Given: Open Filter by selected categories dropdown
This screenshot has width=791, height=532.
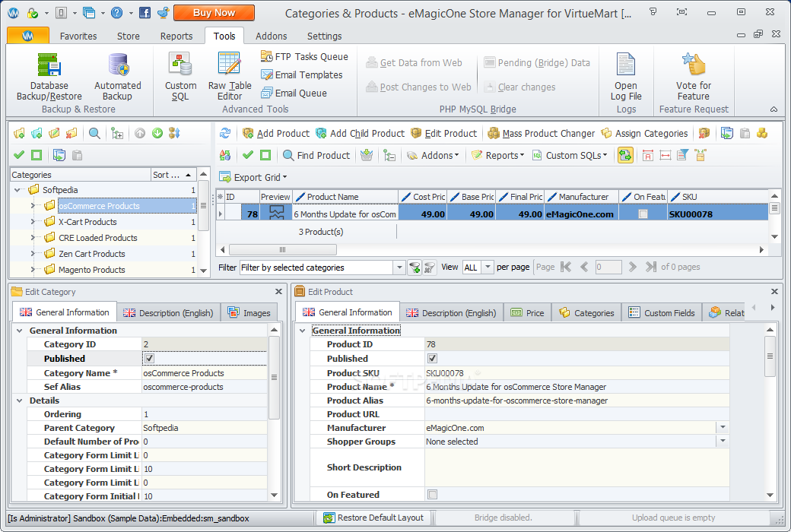Looking at the screenshot, I should pos(399,268).
